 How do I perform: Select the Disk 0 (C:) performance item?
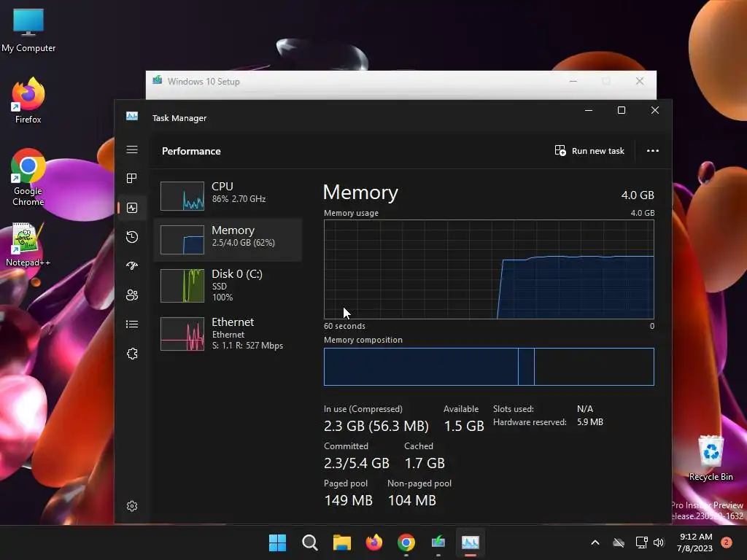tap(228, 285)
